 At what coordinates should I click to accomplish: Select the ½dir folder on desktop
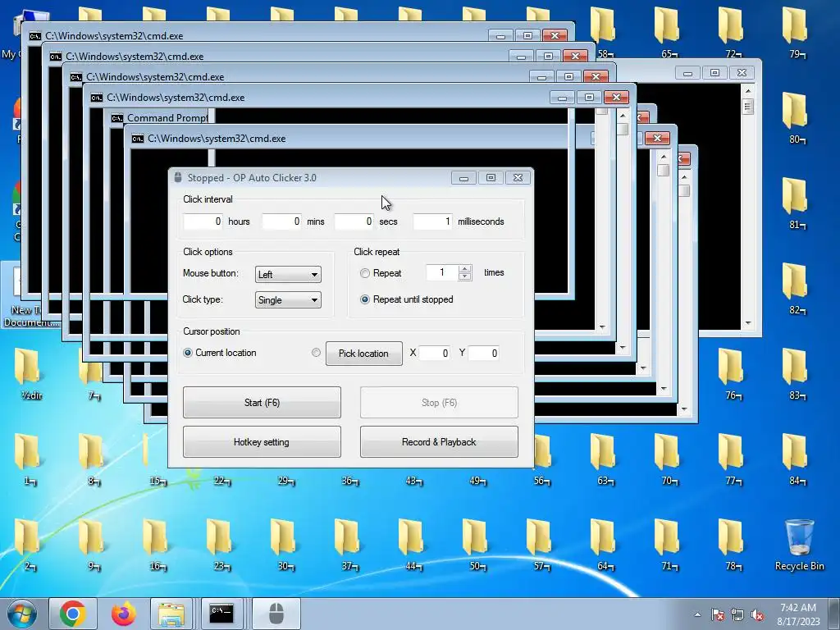pyautogui.click(x=29, y=373)
